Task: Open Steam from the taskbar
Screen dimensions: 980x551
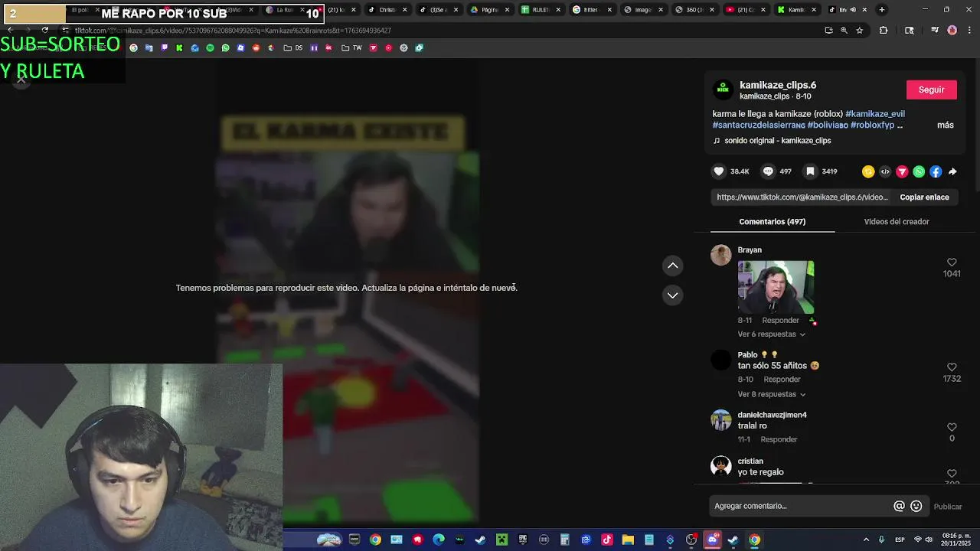Action: (x=480, y=540)
